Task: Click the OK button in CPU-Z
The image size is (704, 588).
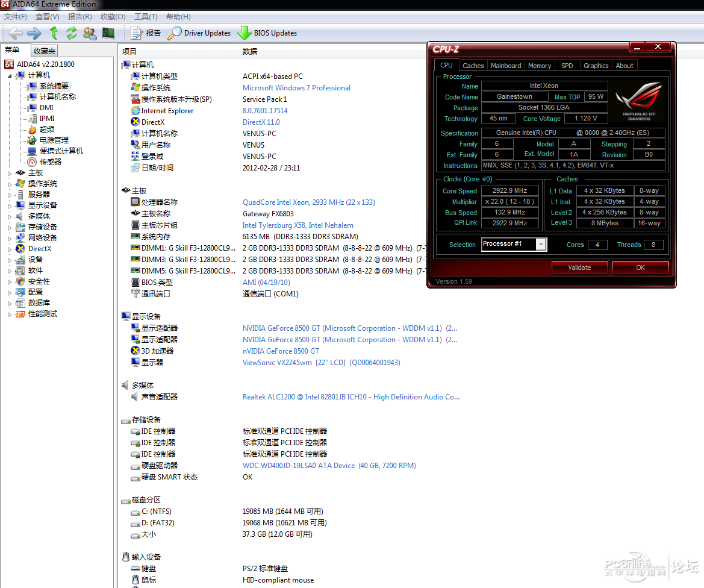Action: [640, 267]
